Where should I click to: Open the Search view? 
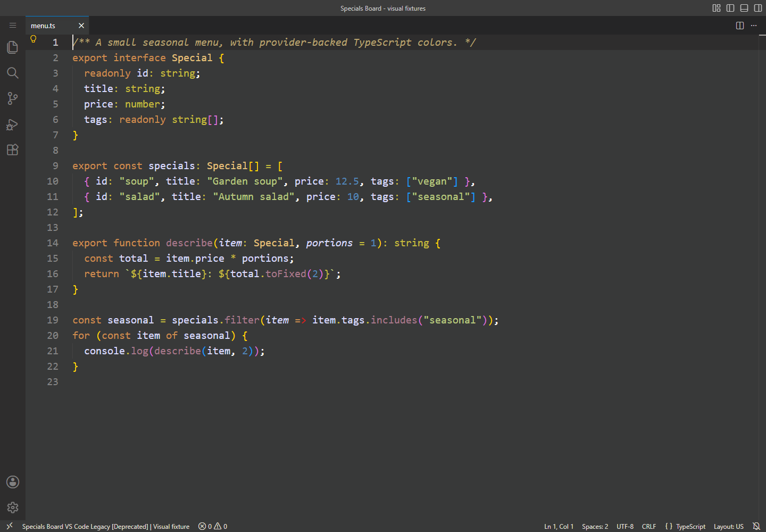(13, 73)
